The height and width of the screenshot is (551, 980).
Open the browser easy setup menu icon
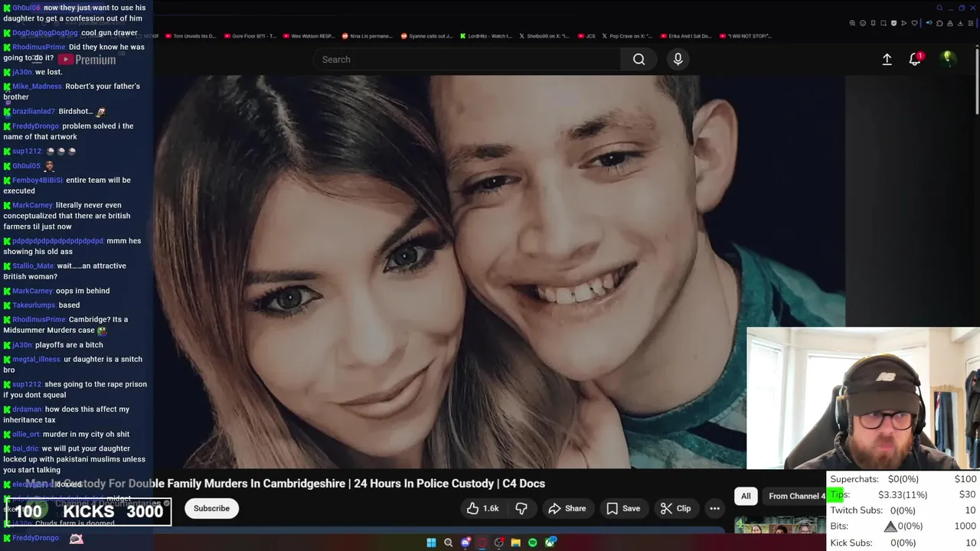[971, 23]
